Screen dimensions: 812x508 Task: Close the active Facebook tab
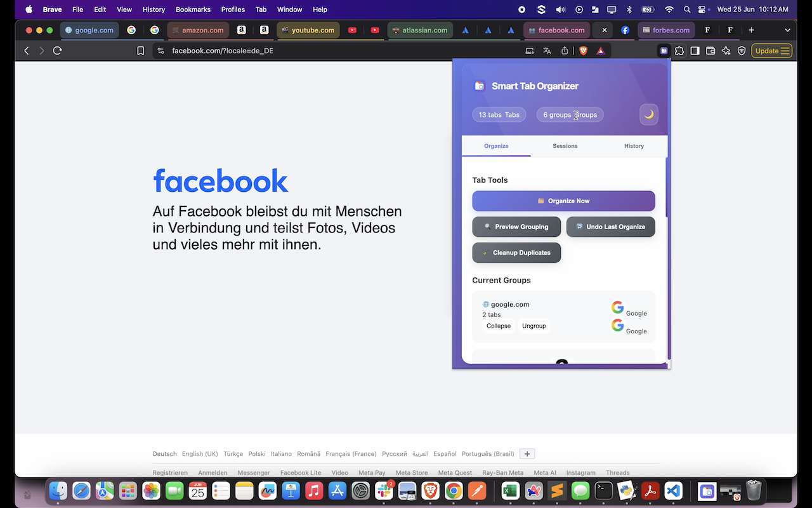[x=605, y=30]
